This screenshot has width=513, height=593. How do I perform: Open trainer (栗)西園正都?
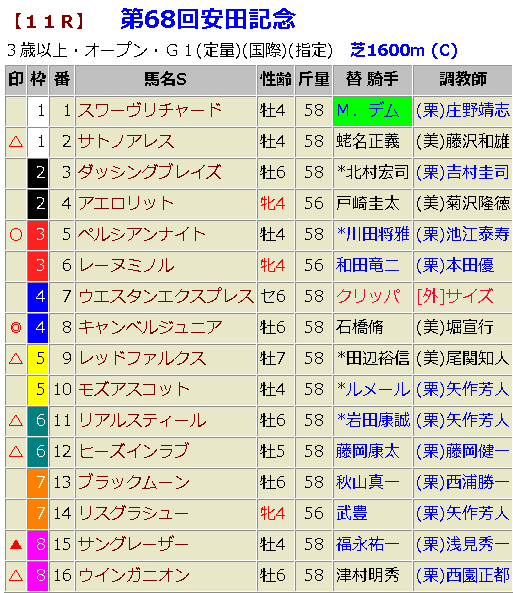point(463,576)
